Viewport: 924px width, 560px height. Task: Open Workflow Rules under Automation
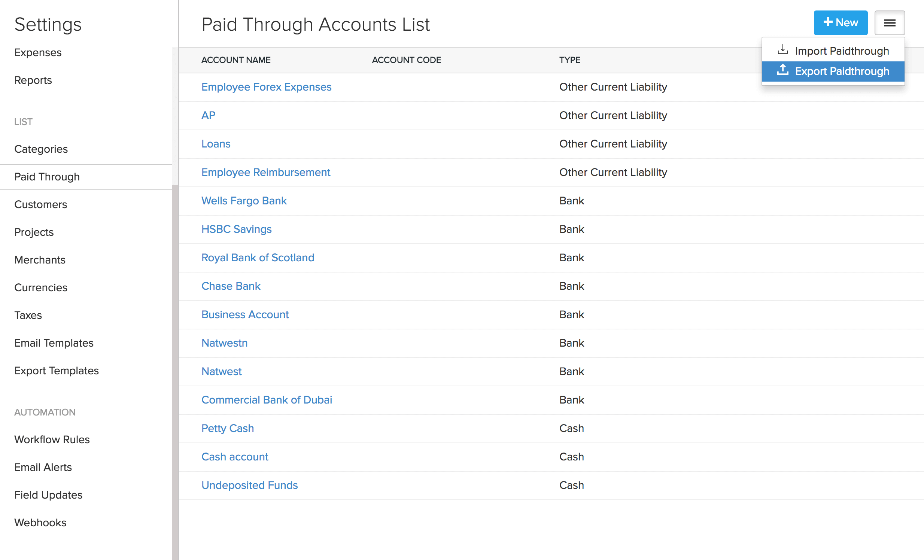[x=52, y=439]
